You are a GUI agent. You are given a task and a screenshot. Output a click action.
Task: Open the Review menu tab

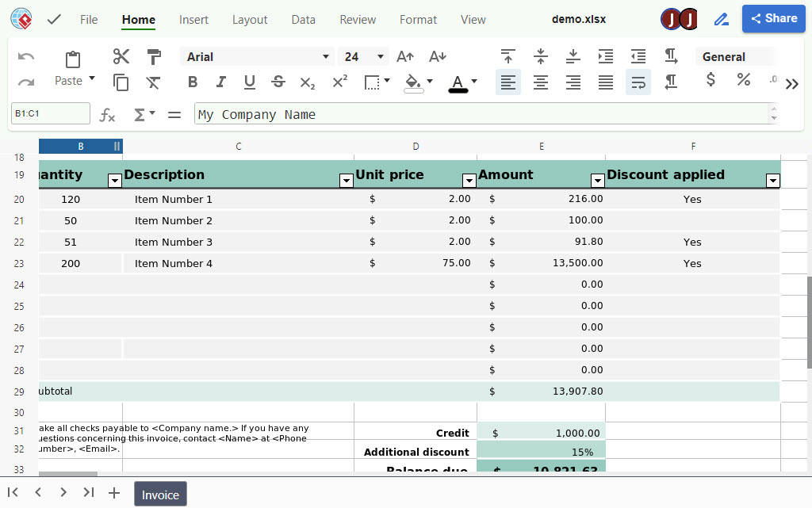358,19
